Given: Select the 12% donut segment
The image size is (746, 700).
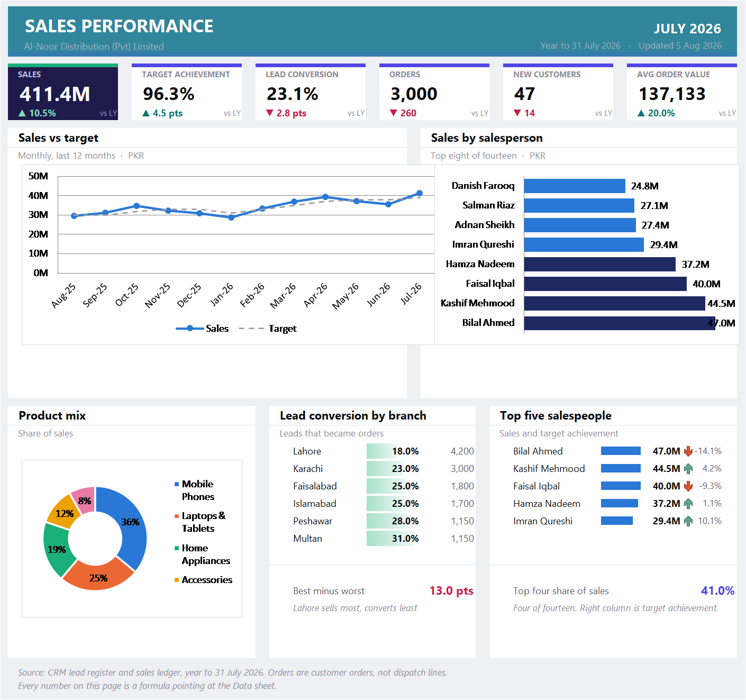Looking at the screenshot, I should point(64,512).
